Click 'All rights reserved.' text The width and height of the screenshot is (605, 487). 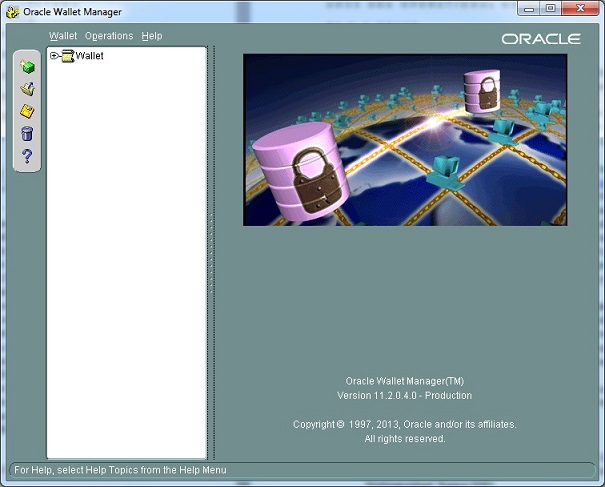[x=405, y=439]
